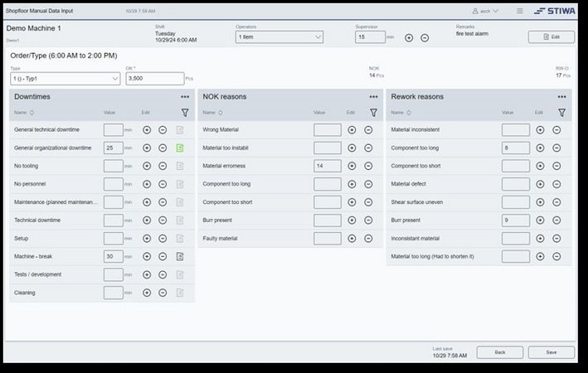Increment Burr present rework count

540,220
